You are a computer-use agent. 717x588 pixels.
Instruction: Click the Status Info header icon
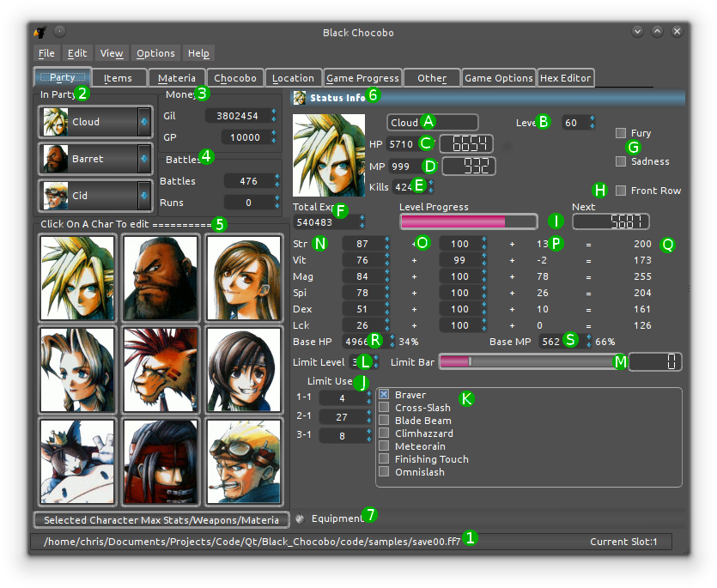click(x=300, y=97)
